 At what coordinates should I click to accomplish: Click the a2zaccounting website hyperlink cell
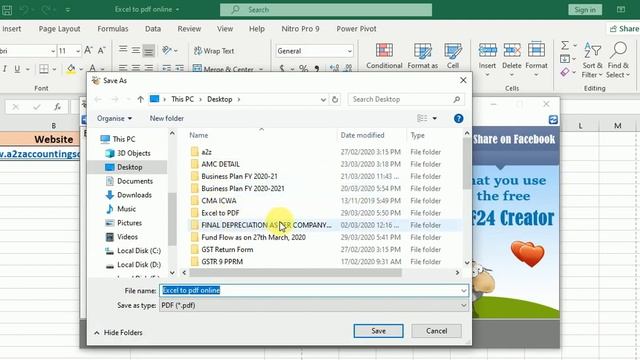[40, 154]
